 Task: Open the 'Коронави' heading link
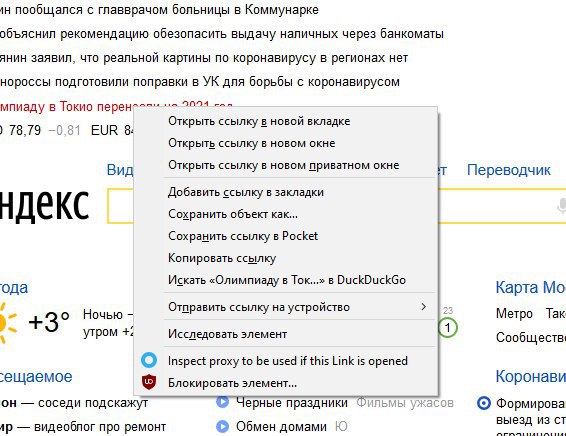(x=531, y=376)
